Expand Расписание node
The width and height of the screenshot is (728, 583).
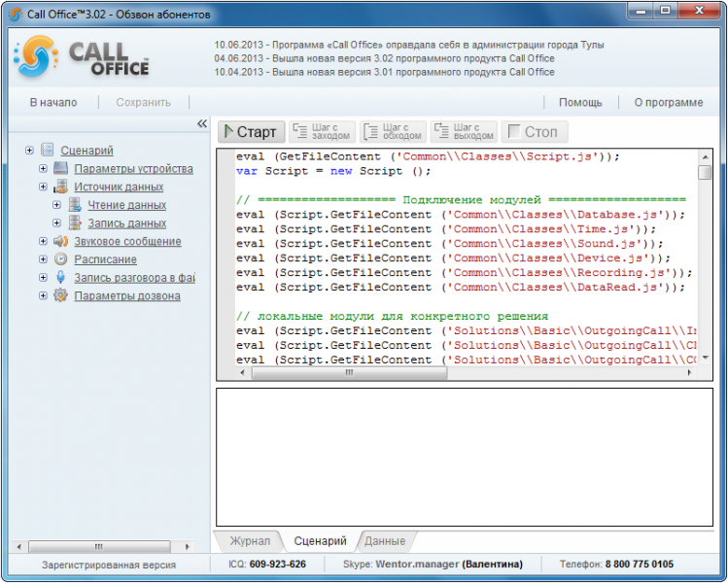[43, 259]
